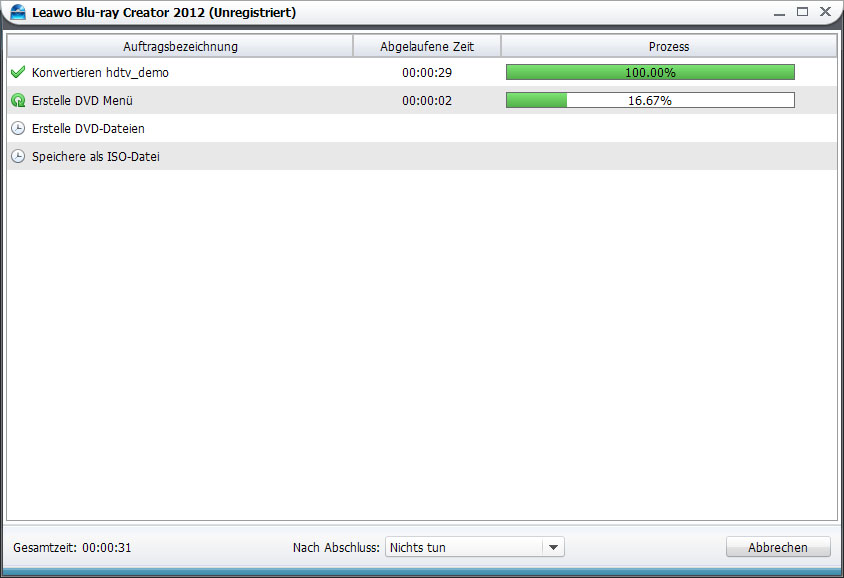The width and height of the screenshot is (844, 578).
Task: Click the Prozess column header
Action: [x=669, y=46]
